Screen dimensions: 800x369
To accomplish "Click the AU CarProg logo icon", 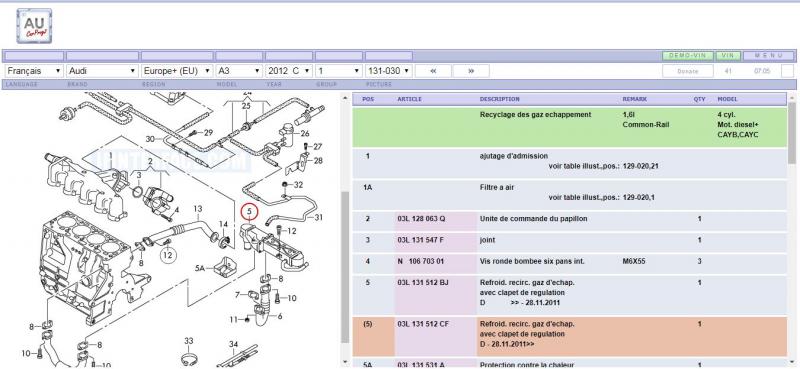I will pos(34,26).
